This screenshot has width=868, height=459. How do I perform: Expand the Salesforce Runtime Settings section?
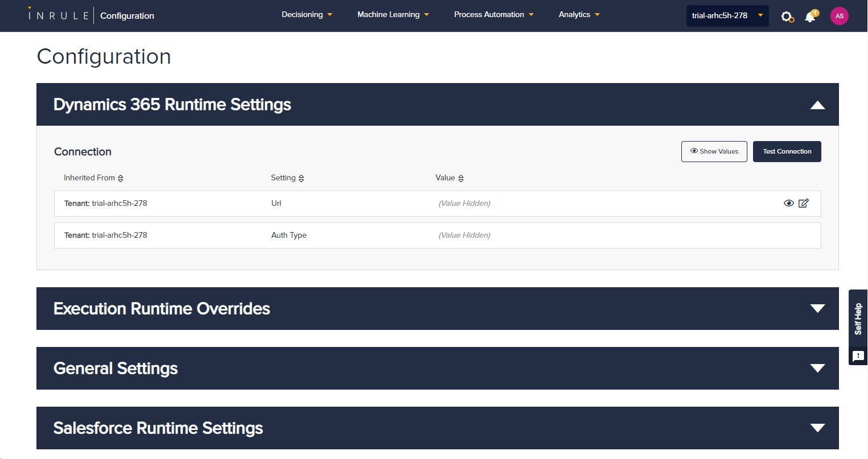click(817, 428)
